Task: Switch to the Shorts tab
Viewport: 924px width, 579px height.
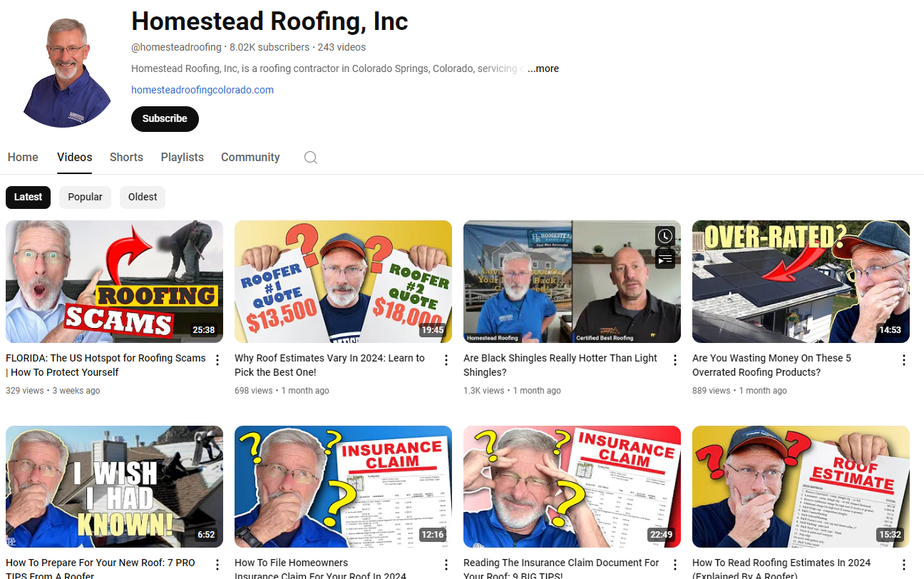Action: point(126,158)
